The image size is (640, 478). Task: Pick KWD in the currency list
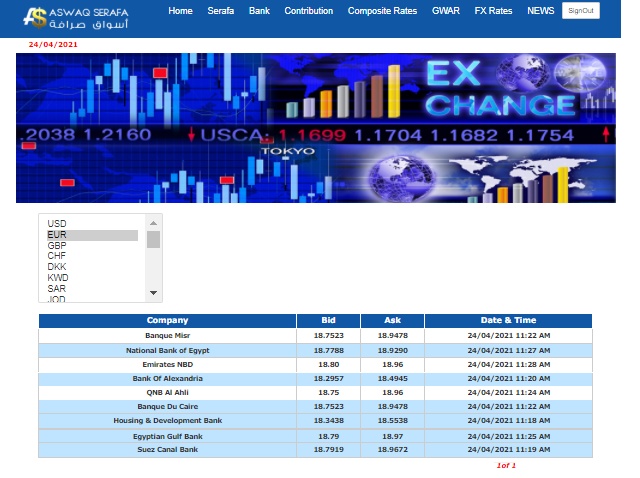tap(92, 278)
